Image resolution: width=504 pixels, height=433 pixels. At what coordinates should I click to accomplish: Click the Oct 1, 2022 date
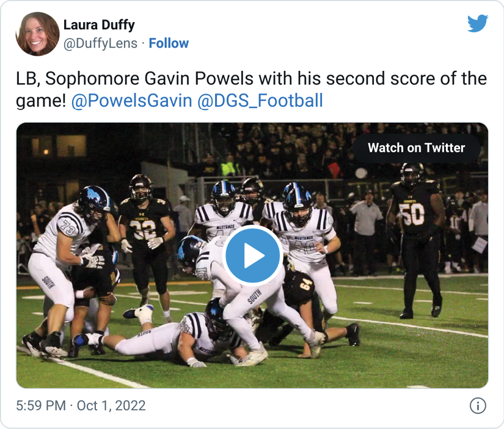pos(111,405)
